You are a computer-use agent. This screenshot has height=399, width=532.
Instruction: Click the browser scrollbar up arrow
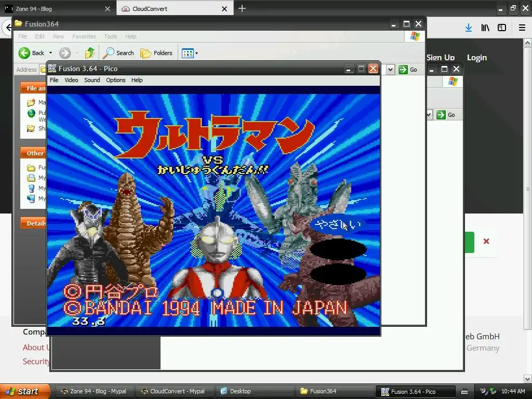pyautogui.click(x=528, y=43)
